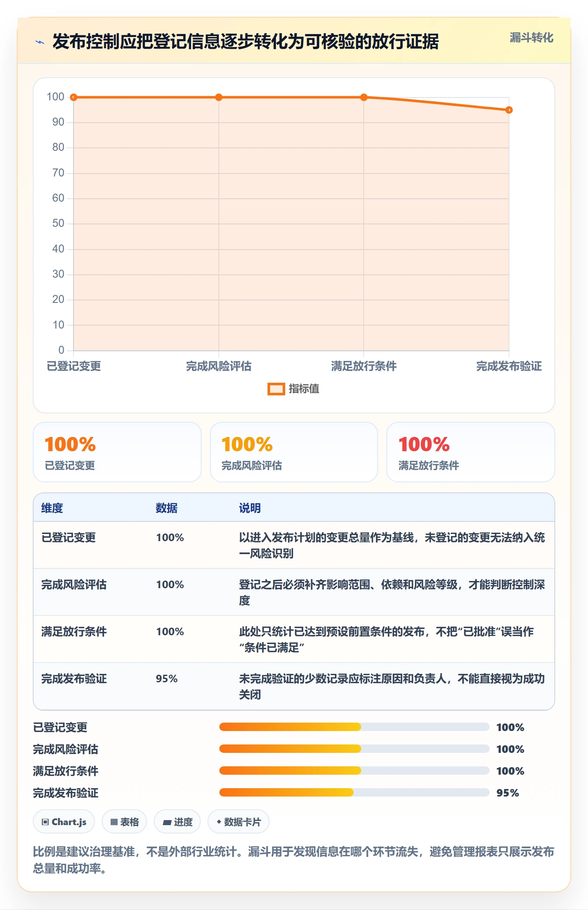The height and width of the screenshot is (910, 588).
Task: Click the footer note about 比例是建议治理基准
Action: [x=294, y=860]
